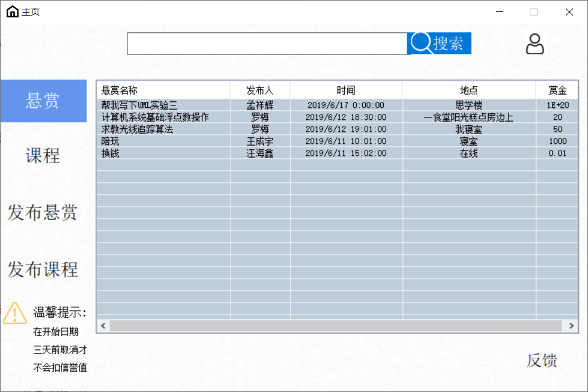Click reward cell 0.01
This screenshot has height=392, width=588.
(557, 153)
